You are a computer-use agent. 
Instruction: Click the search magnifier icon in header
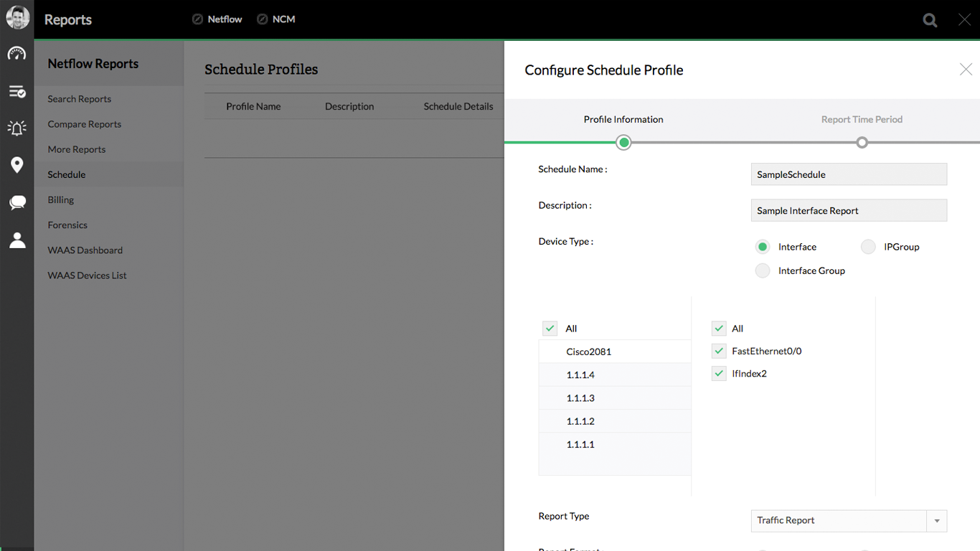(x=930, y=20)
